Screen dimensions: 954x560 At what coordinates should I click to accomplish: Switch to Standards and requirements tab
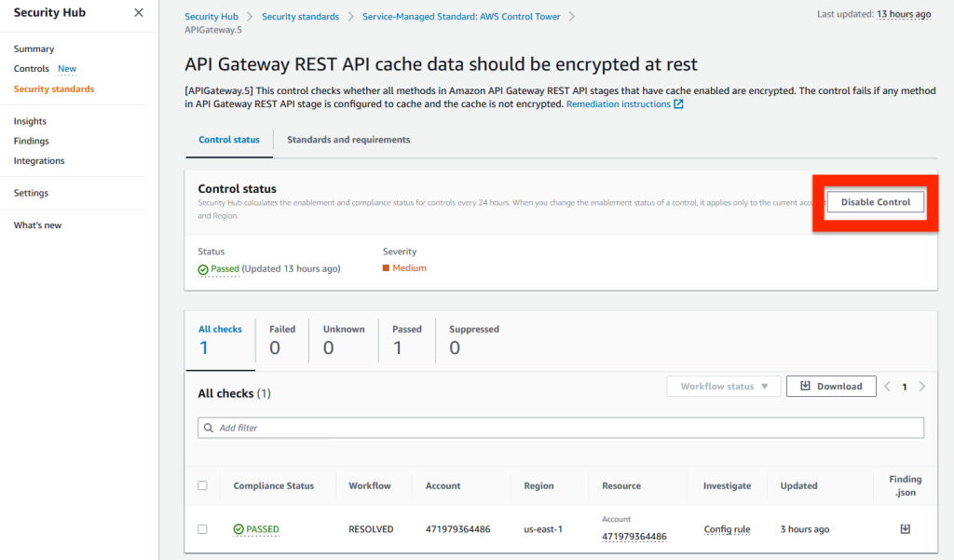[348, 140]
